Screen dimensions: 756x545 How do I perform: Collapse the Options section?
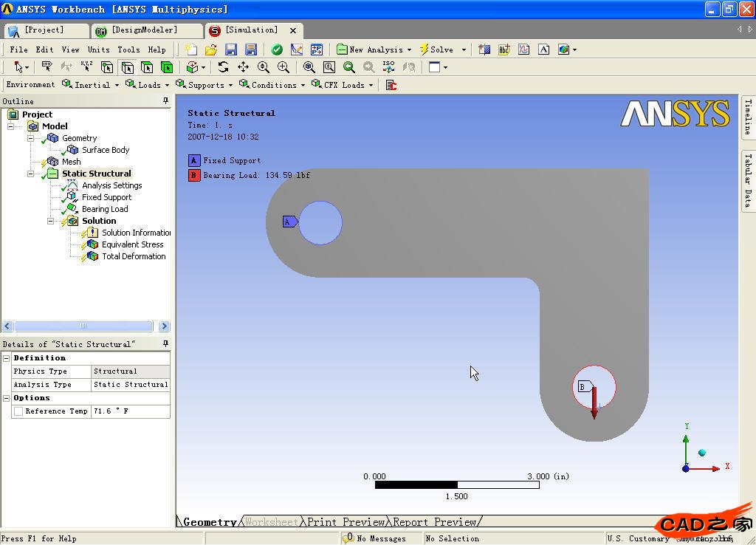[6, 398]
